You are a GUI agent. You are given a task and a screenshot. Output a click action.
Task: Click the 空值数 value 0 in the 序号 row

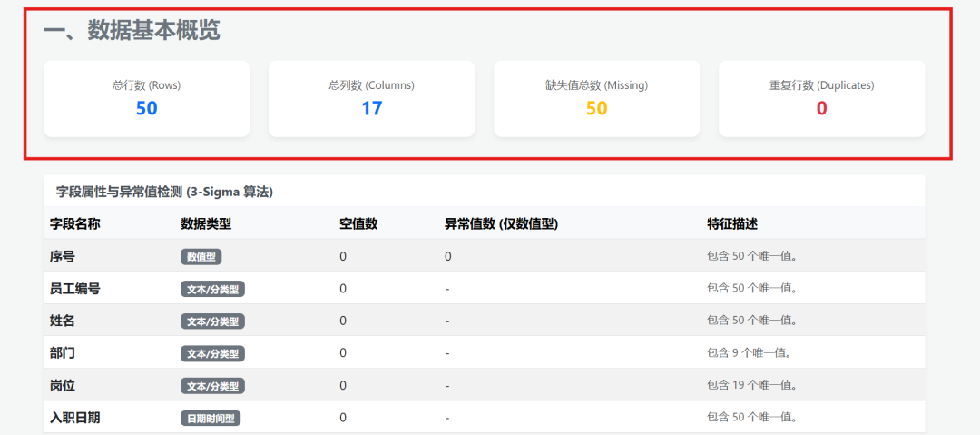[x=343, y=257]
